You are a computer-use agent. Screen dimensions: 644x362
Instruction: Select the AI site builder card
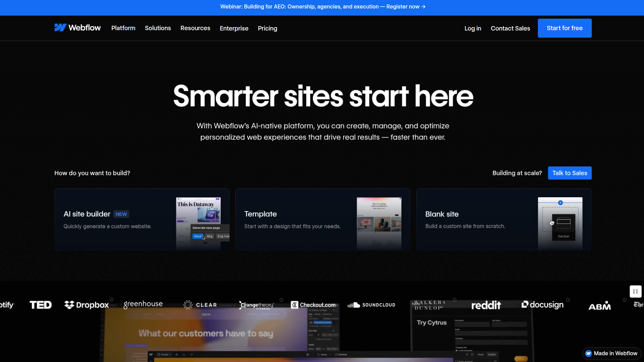(142, 219)
